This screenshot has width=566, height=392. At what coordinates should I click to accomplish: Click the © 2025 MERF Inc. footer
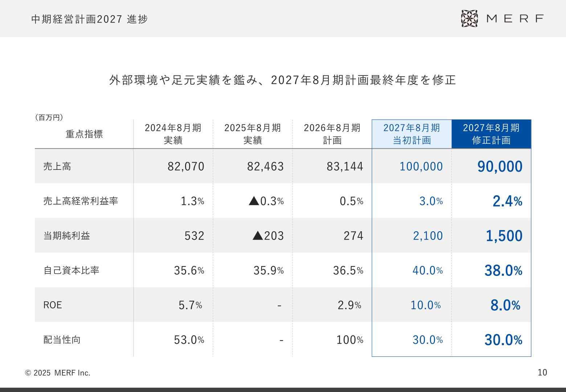[x=58, y=373]
